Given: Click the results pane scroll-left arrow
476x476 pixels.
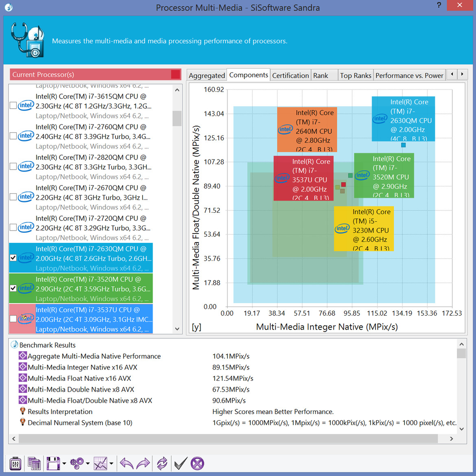Looking at the screenshot, I should coord(14,439).
